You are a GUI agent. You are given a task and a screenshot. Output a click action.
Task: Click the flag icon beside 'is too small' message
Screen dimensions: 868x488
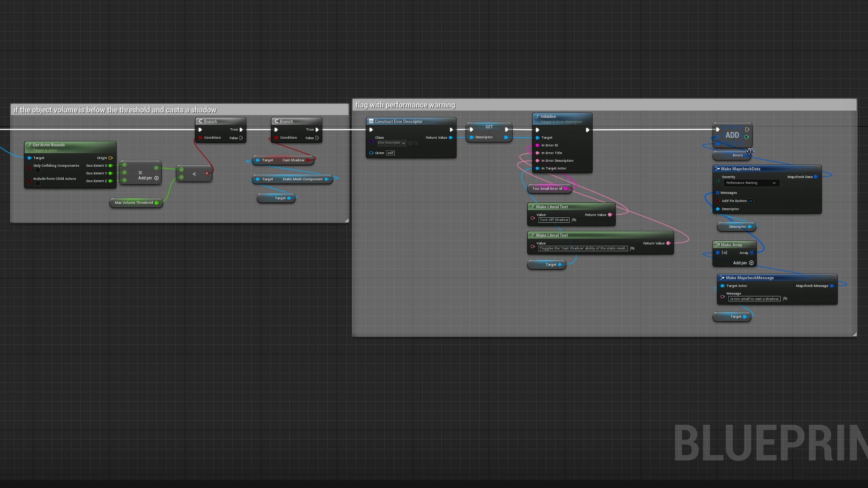coord(785,299)
